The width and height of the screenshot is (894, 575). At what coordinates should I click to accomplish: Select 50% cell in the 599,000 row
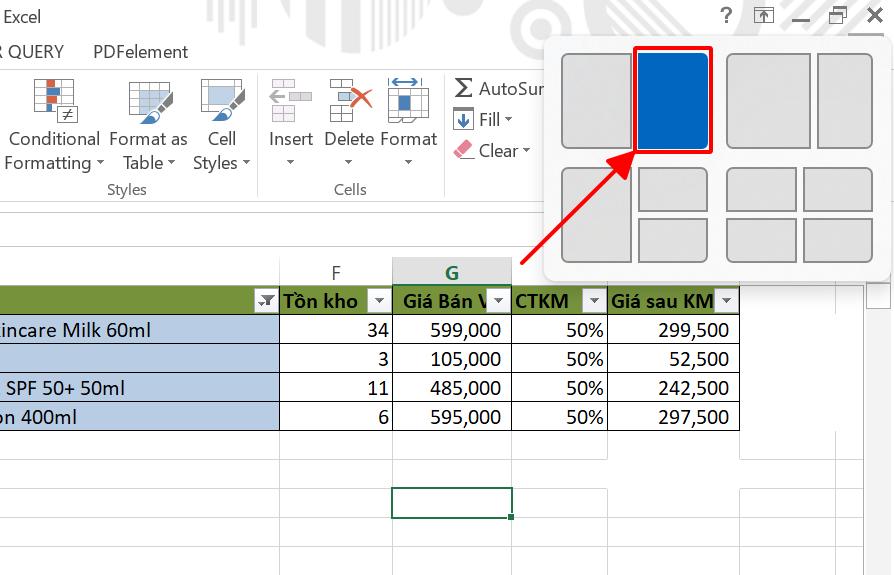(559, 329)
